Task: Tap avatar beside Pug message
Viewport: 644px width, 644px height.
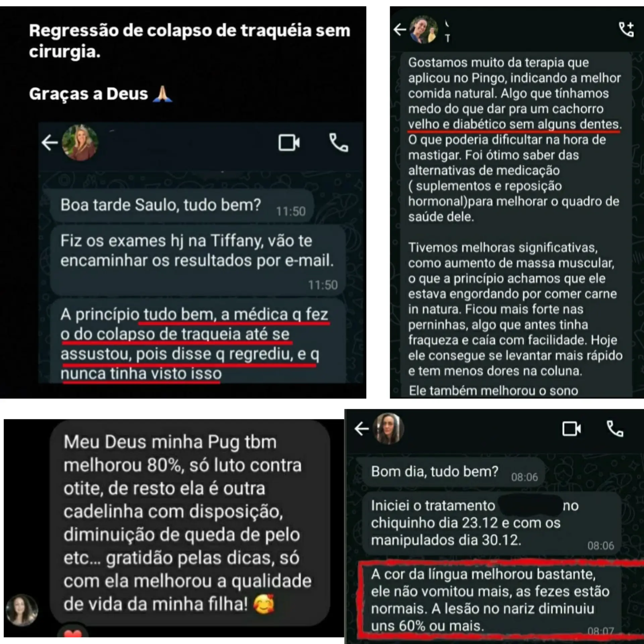Action: click(x=22, y=610)
